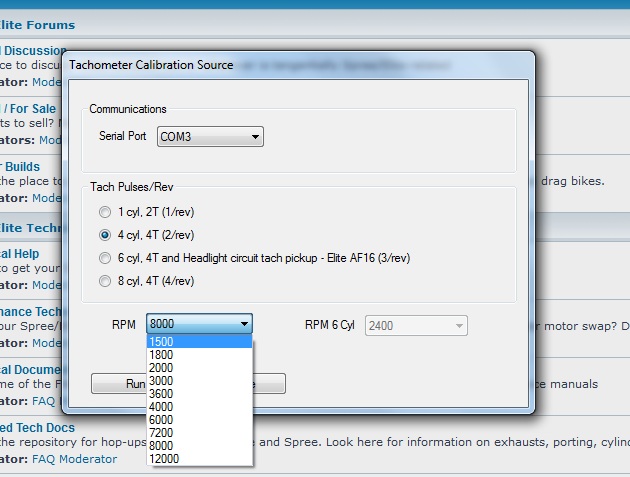Select 3000 from the RPM list
This screenshot has height=477, width=630.
click(x=199, y=381)
